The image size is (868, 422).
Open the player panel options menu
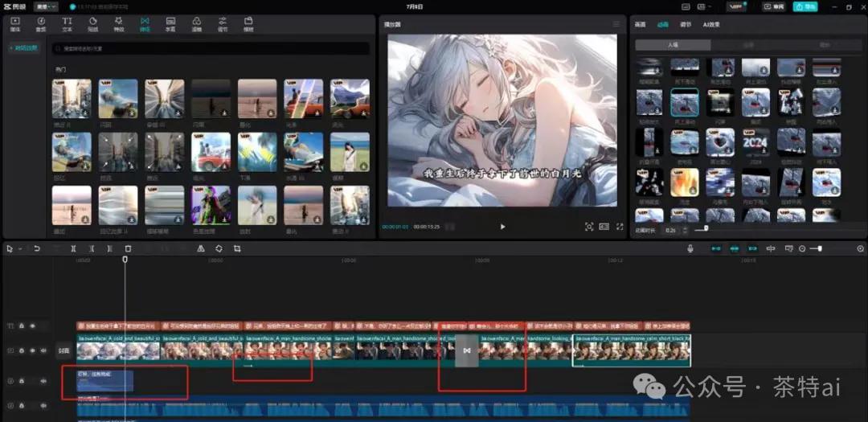tap(616, 24)
